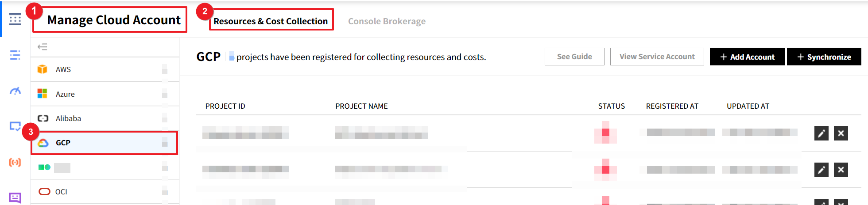Select Azure in the provider list
This screenshot has height=205, width=868.
coord(65,94)
